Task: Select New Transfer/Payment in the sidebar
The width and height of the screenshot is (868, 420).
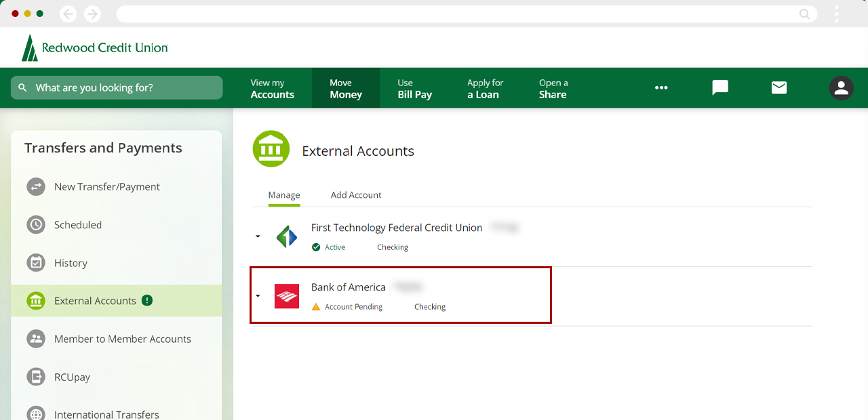Action: click(x=117, y=187)
